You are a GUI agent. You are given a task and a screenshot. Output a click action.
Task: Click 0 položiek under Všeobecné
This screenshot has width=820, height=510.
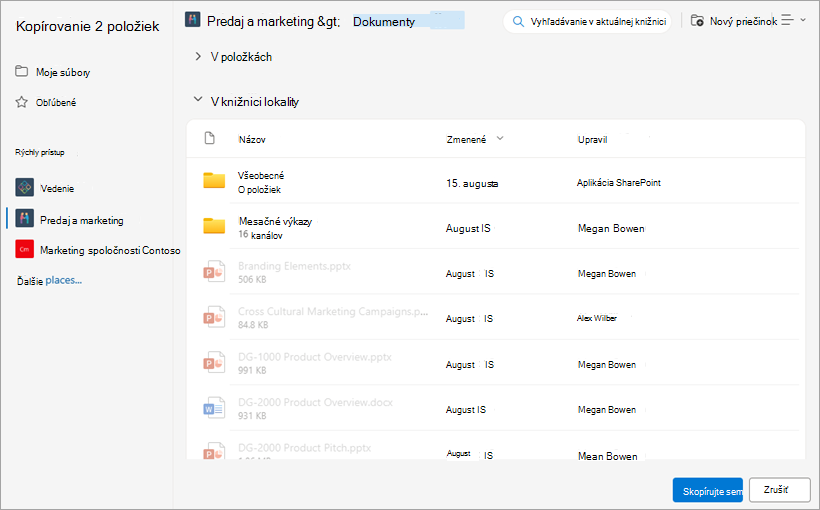[259, 189]
